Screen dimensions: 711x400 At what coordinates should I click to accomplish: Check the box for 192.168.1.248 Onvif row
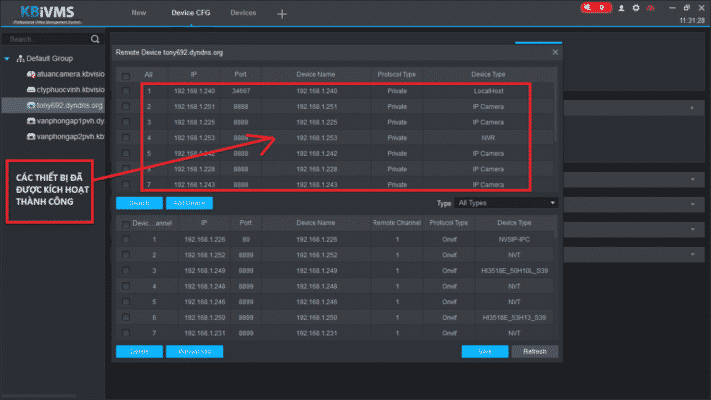126,286
